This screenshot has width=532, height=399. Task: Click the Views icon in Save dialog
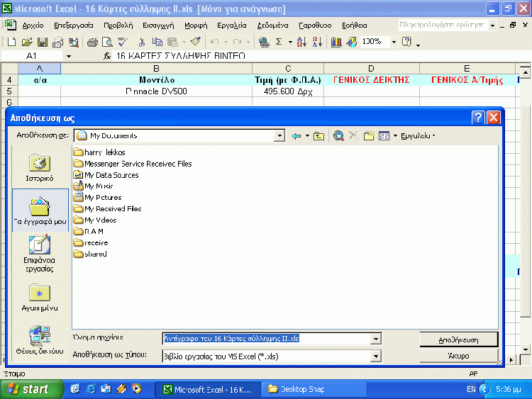[384, 136]
